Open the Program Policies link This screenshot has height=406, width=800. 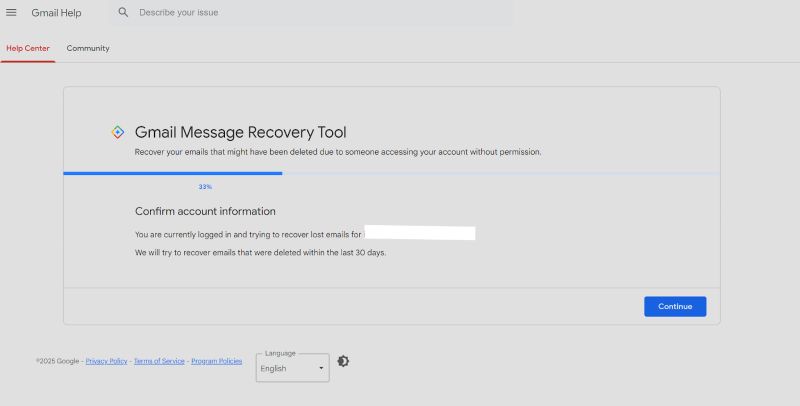pos(216,361)
